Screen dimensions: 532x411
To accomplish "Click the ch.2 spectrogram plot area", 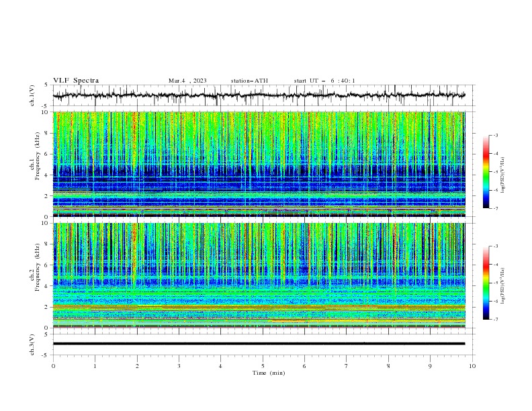I will (x=259, y=275).
